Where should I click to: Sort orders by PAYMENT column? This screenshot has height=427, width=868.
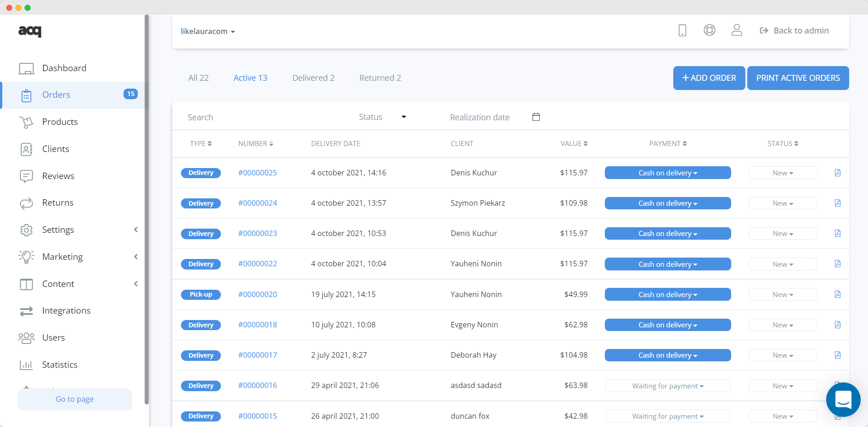coord(668,144)
